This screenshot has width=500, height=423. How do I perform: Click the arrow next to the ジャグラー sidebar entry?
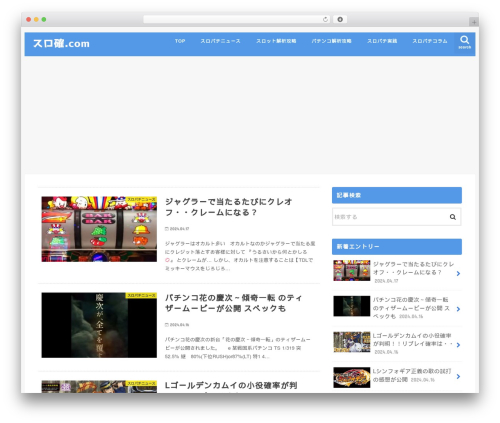[x=458, y=273]
